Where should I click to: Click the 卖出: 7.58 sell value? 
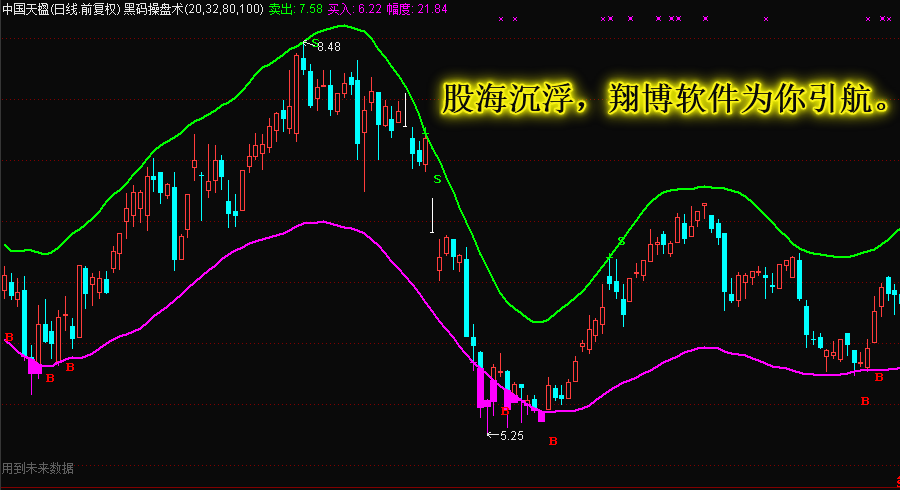(x=296, y=8)
